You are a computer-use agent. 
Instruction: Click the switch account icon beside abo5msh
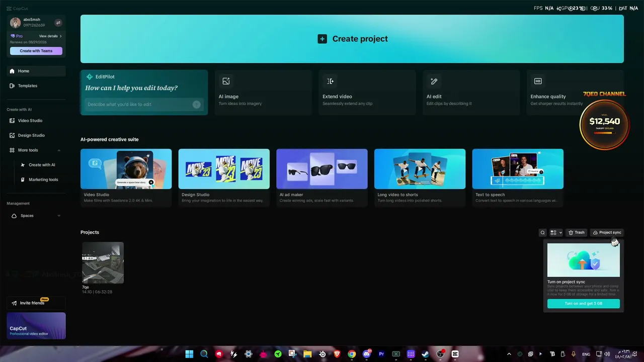pyautogui.click(x=58, y=23)
